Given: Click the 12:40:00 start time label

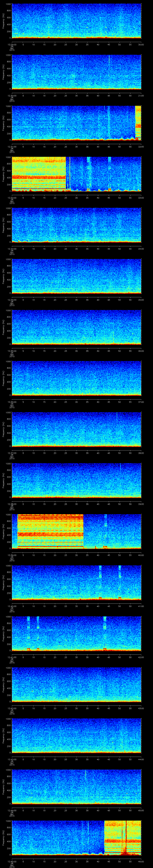Looking at the screenshot, I should (x=12, y=606).
